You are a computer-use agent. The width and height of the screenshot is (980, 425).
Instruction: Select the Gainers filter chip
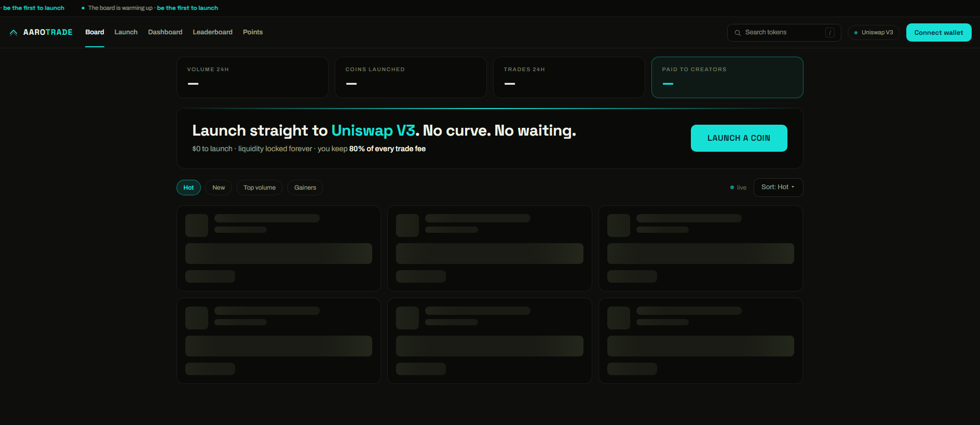tap(305, 188)
